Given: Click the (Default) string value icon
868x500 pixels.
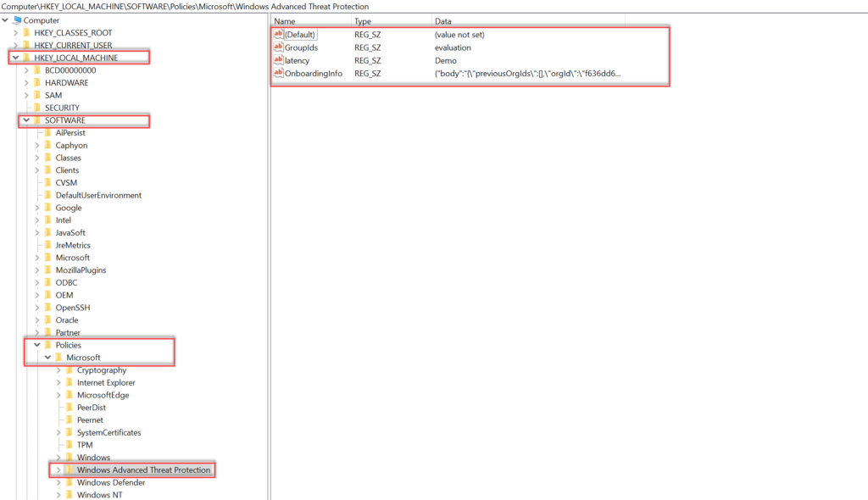Looking at the screenshot, I should click(x=278, y=35).
